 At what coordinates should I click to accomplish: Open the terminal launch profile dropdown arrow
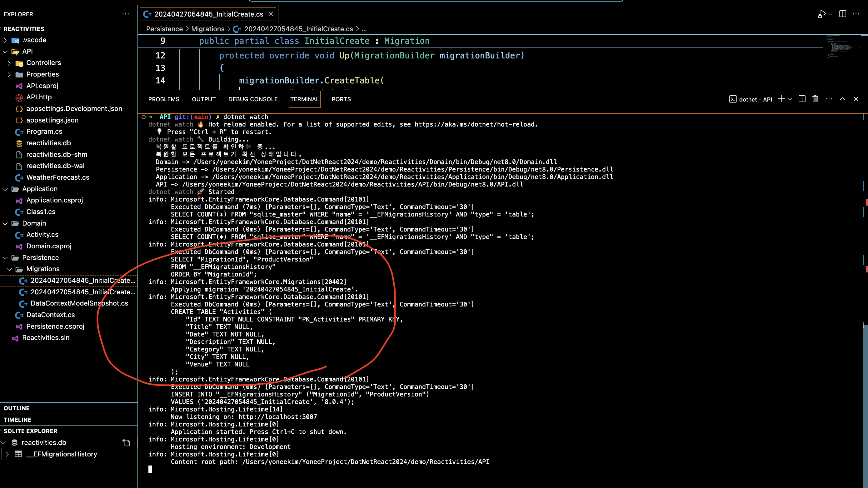click(x=790, y=99)
